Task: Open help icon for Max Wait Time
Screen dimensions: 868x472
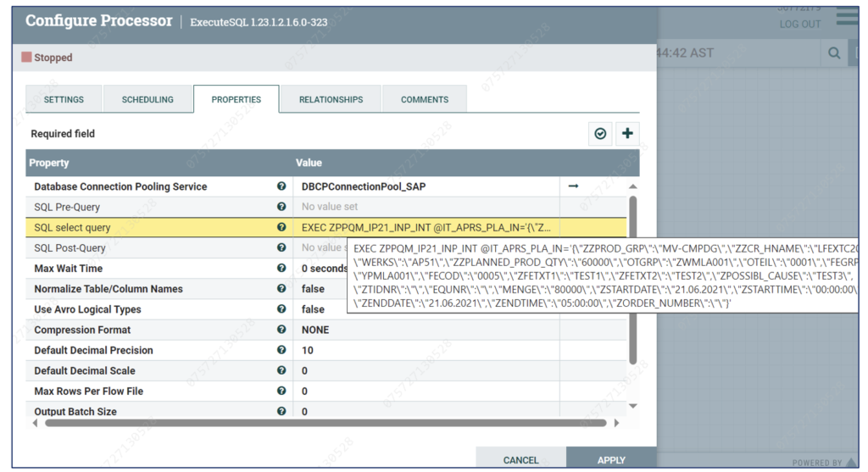Action: click(x=281, y=268)
